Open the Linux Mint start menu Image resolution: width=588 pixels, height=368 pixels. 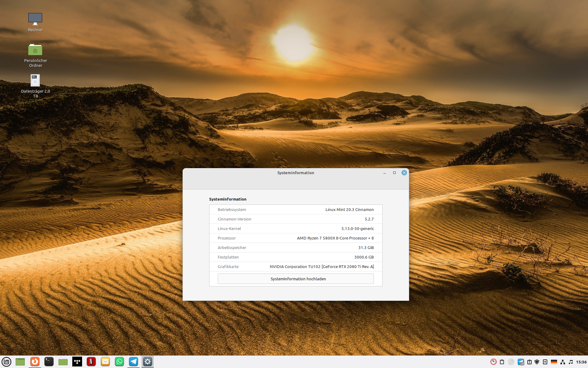coord(6,362)
